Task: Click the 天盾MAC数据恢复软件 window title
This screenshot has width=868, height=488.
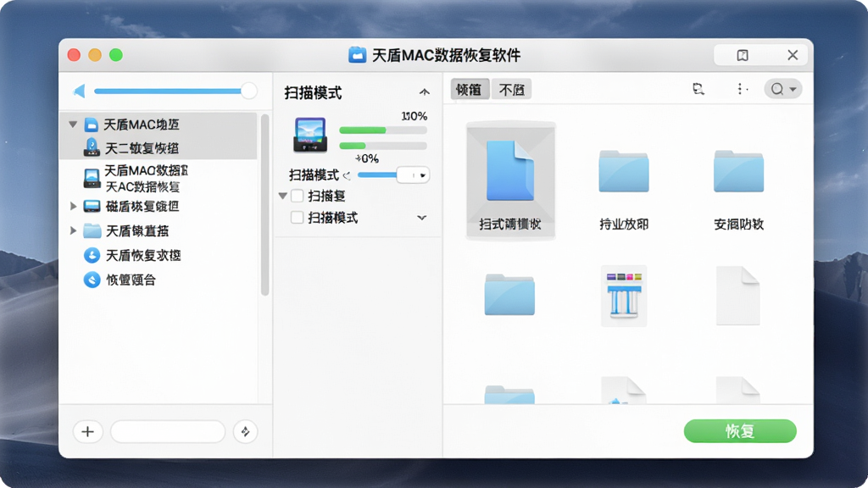Action: pos(446,55)
